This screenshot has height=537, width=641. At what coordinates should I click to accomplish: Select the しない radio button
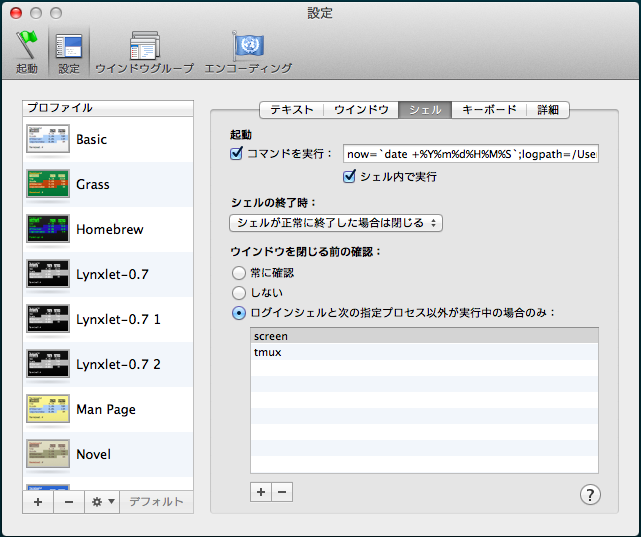pos(239,293)
